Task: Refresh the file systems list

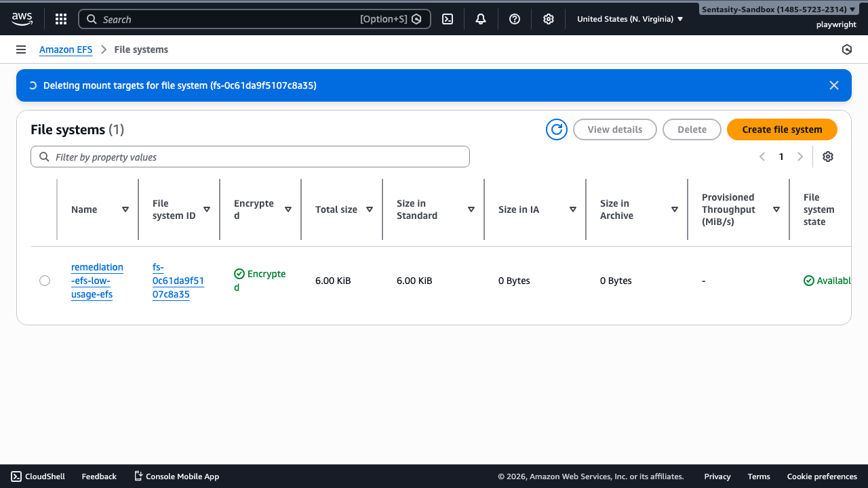Action: tap(557, 129)
